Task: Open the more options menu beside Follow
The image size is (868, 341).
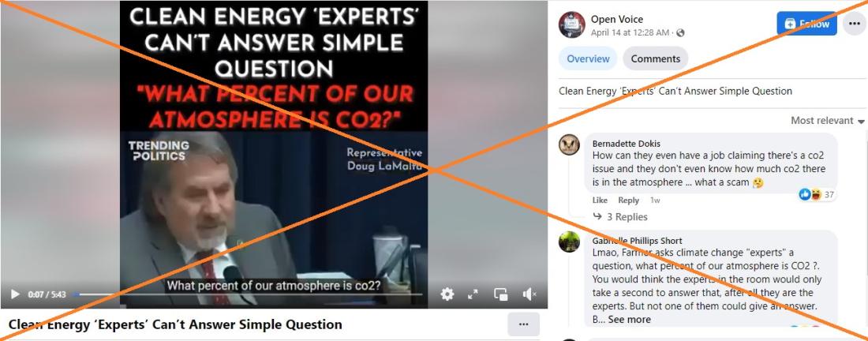Action: pyautogui.click(x=855, y=24)
